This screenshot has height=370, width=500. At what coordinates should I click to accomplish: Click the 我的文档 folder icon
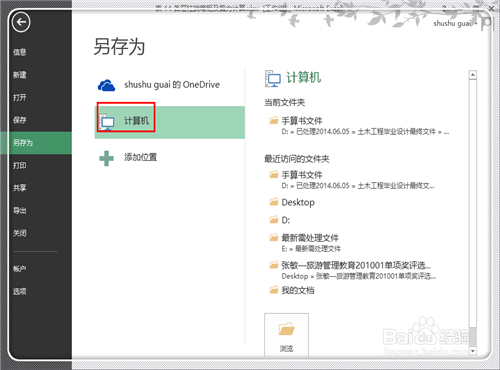(x=274, y=289)
